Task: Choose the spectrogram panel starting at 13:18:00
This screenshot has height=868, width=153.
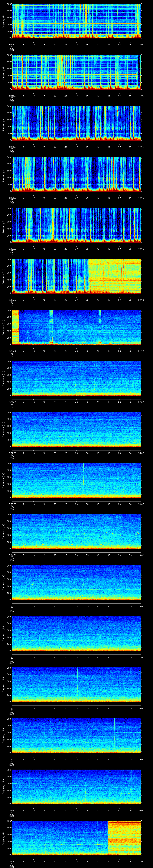Action: (77, 225)
